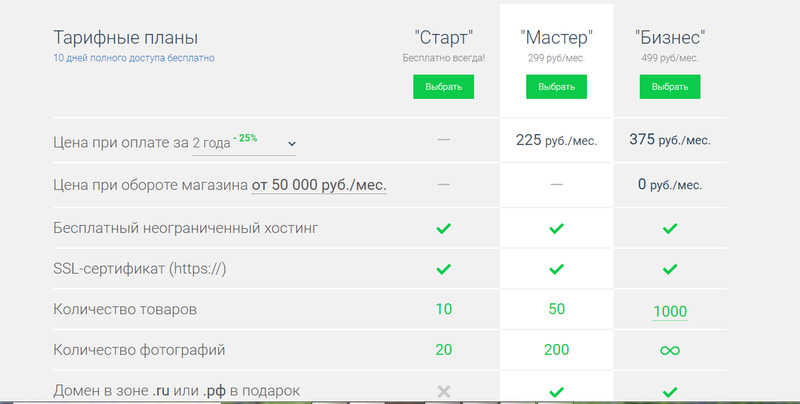This screenshot has height=404, width=800.
Task: Click the "Бизнес" plan title
Action: 670,38
